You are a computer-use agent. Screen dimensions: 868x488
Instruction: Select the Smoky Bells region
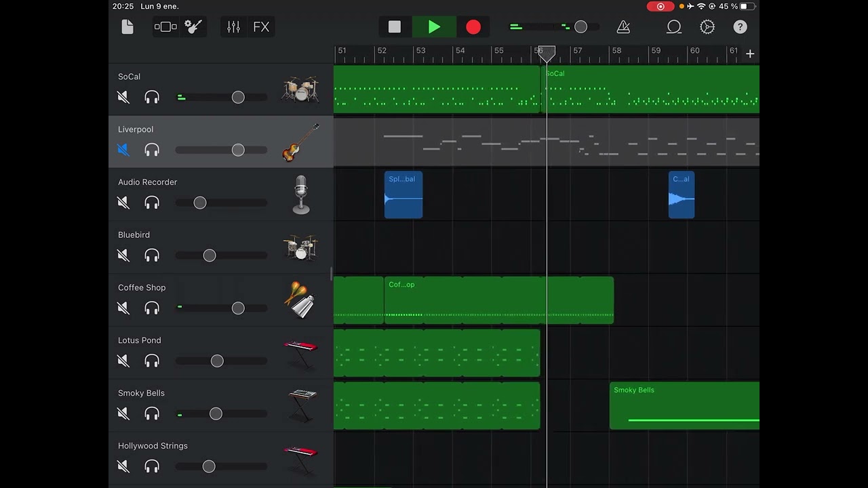click(x=684, y=405)
